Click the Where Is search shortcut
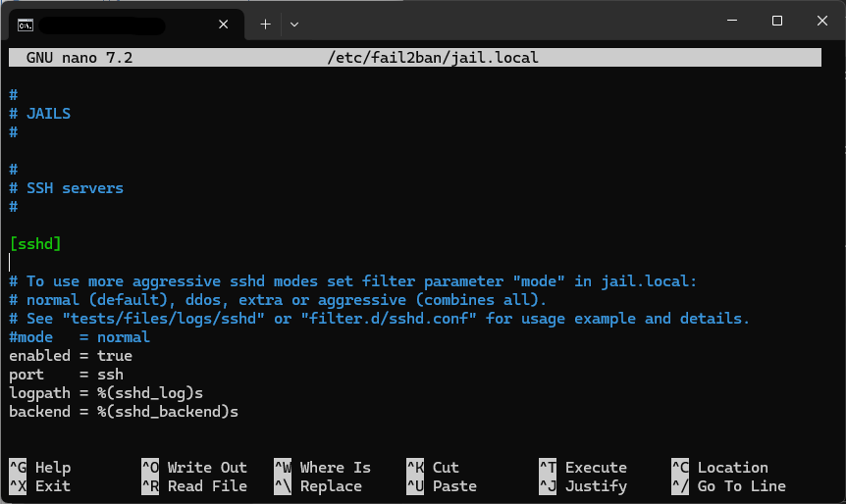Image resolution: width=846 pixels, height=504 pixels. (x=335, y=468)
